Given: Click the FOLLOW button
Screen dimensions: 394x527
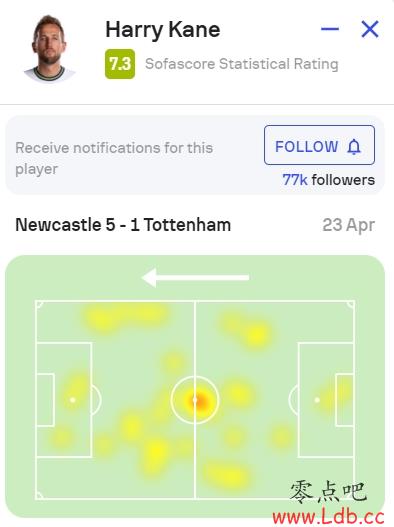Looking at the screenshot, I should click(x=319, y=145).
